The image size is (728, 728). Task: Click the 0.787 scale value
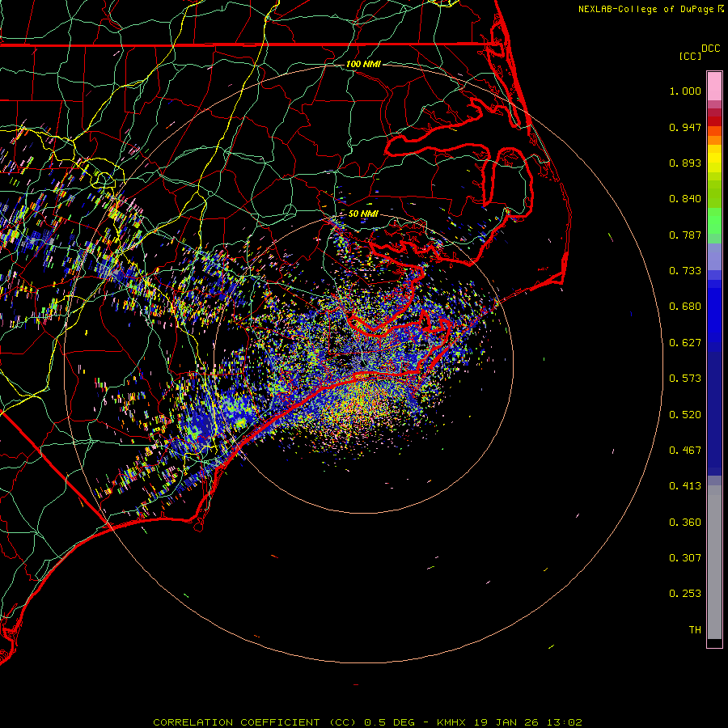pos(685,235)
